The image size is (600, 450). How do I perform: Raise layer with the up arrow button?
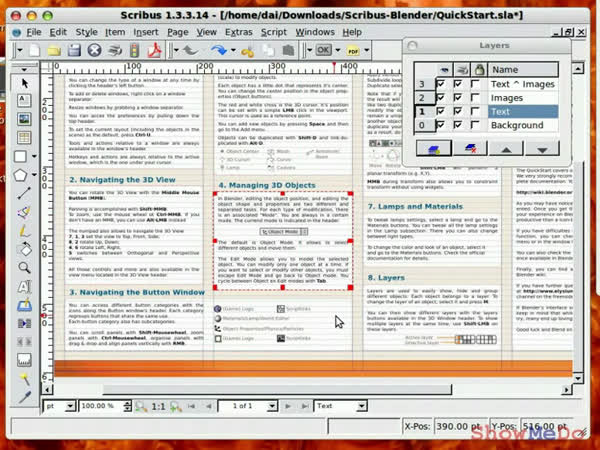pyautogui.click(x=506, y=148)
